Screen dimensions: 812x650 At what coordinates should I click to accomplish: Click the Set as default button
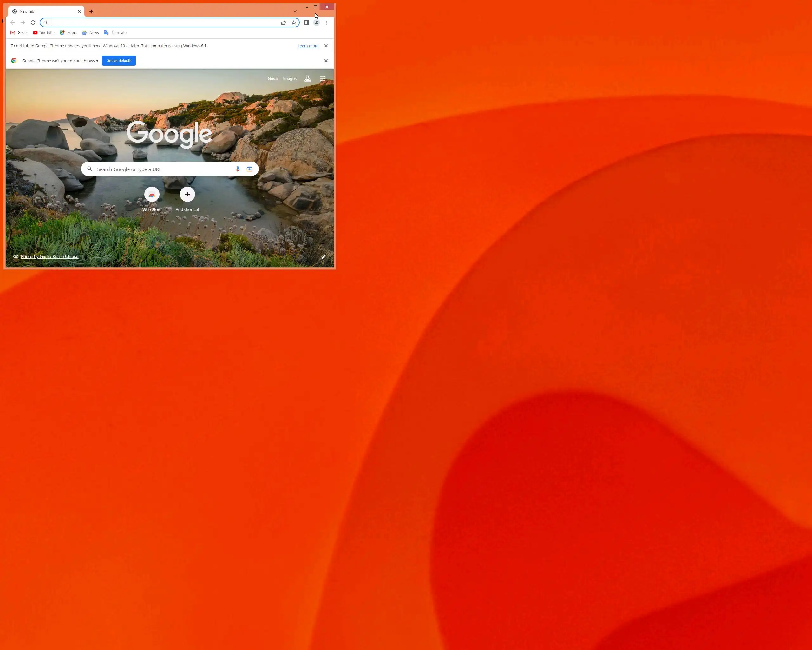119,61
